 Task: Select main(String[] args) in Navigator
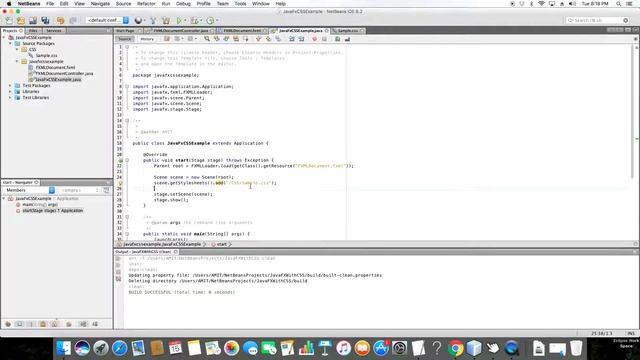click(x=40, y=204)
